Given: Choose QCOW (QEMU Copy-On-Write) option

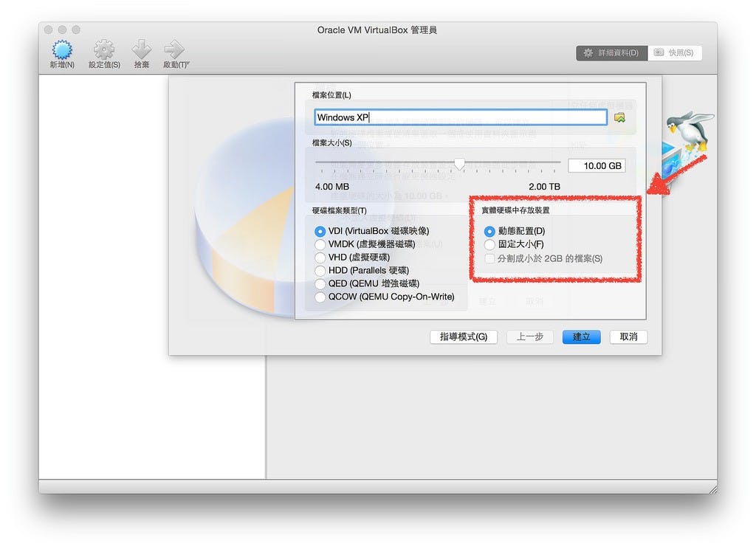Looking at the screenshot, I should pos(320,297).
